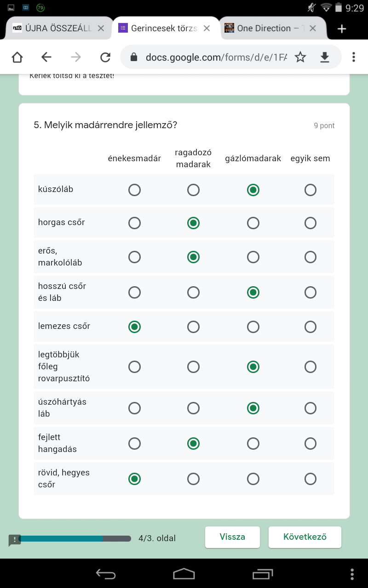Switch to the One Direction tab
Image resolution: width=368 pixels, height=588 pixels.
click(264, 28)
